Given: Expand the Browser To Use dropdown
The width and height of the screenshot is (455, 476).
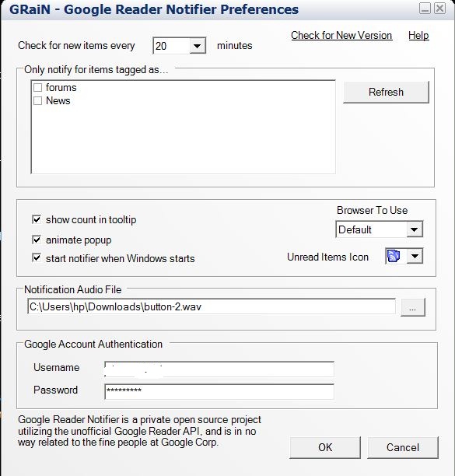Looking at the screenshot, I should point(415,229).
